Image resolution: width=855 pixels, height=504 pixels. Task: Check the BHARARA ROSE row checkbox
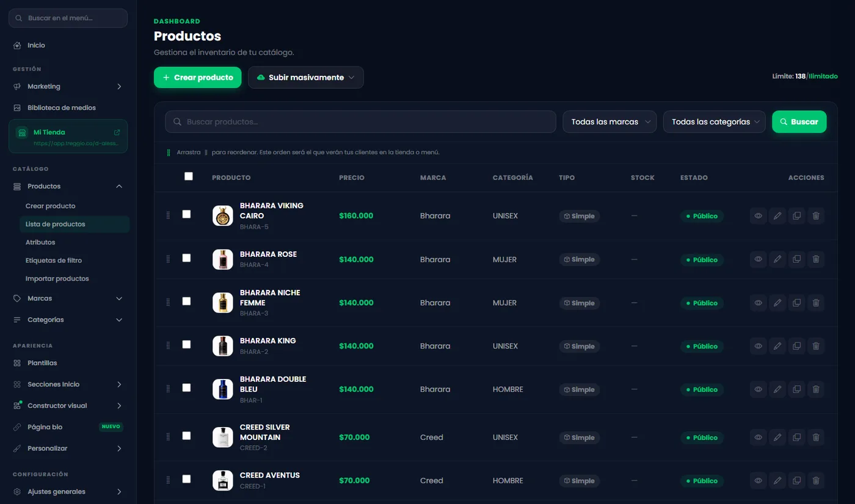tap(186, 258)
